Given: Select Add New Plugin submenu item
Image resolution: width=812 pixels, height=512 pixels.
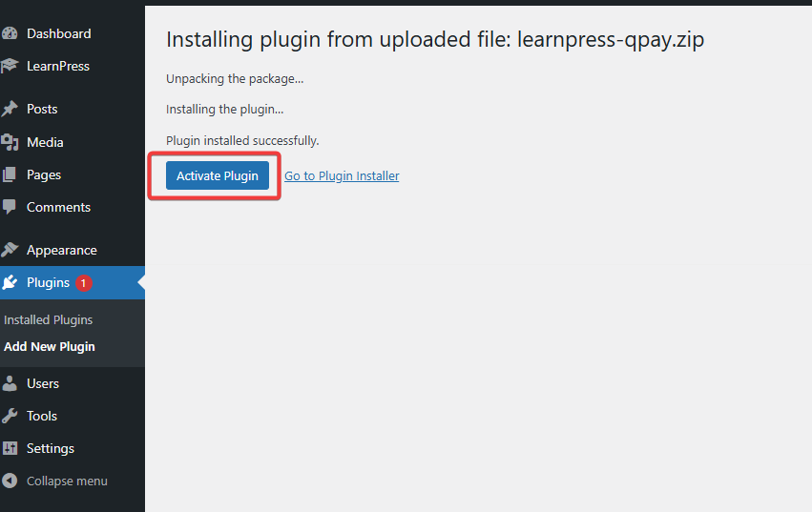Looking at the screenshot, I should [x=50, y=346].
